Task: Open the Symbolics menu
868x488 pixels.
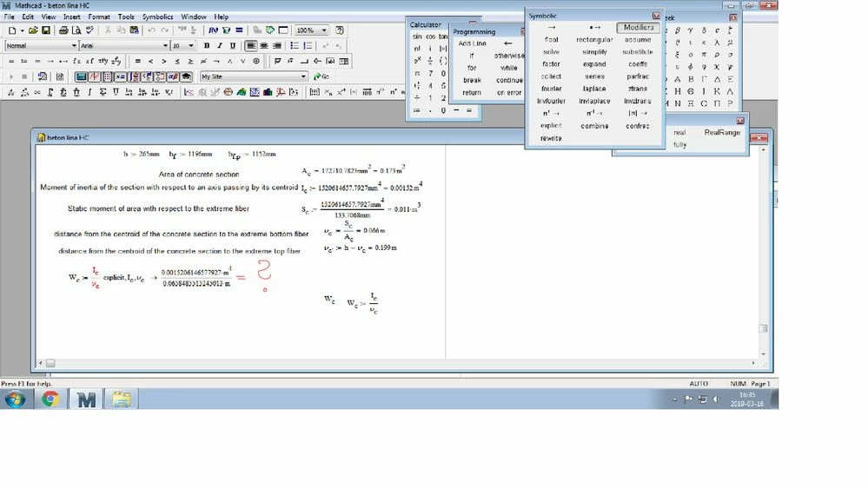Action: pyautogui.click(x=158, y=16)
